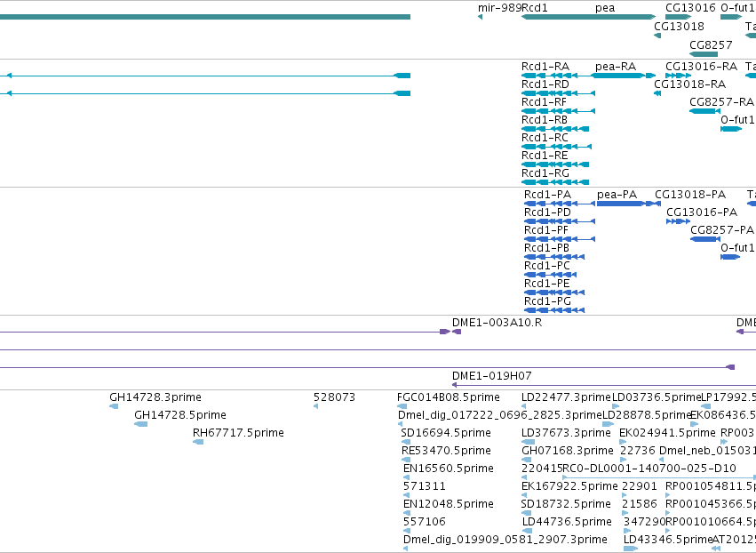756x553 pixels.
Task: Select the SD18732.5prime EST
Action: [566, 504]
